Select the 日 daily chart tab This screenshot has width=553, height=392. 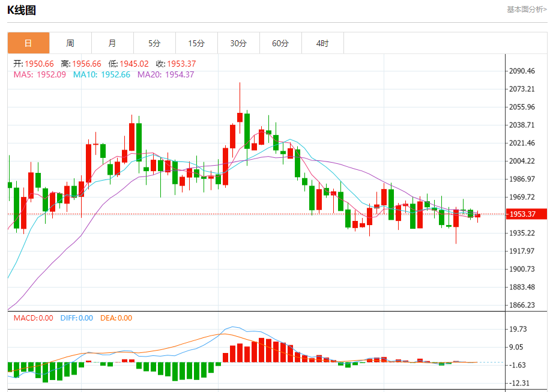28,43
